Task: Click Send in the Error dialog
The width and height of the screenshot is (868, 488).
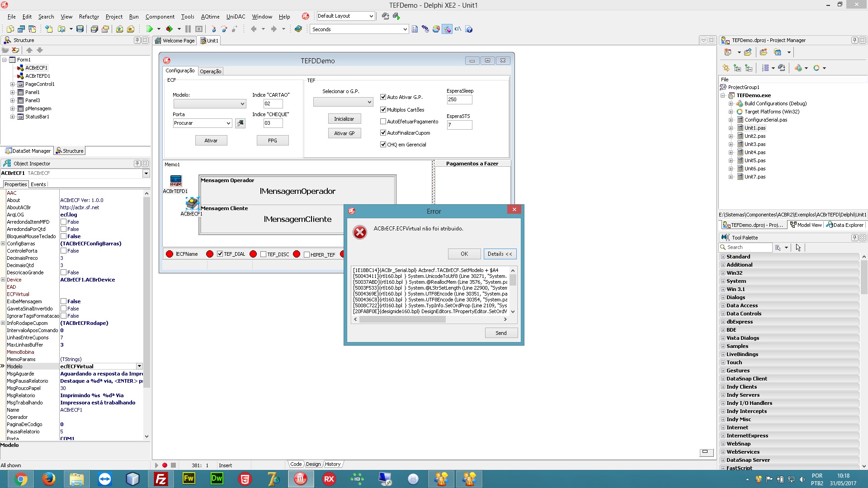Action: click(x=501, y=333)
